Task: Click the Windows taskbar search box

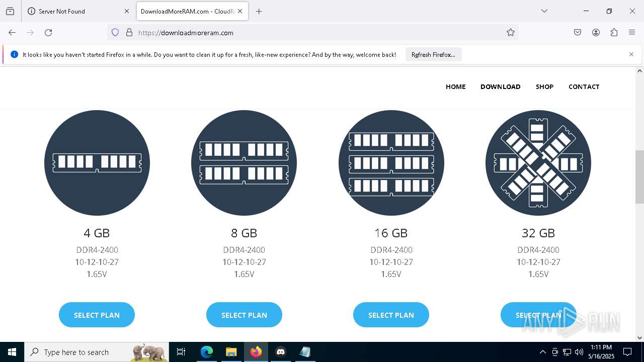Action: 97,352
